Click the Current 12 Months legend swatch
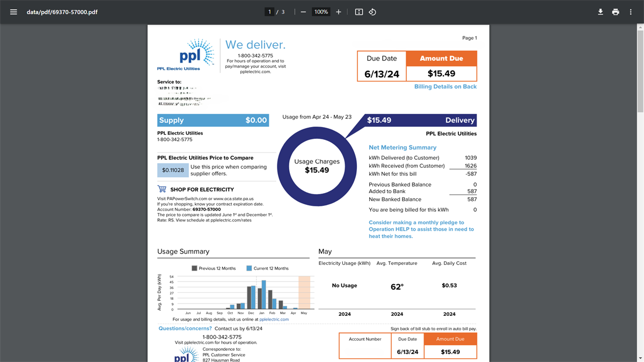This screenshot has width=644, height=362. click(249, 268)
